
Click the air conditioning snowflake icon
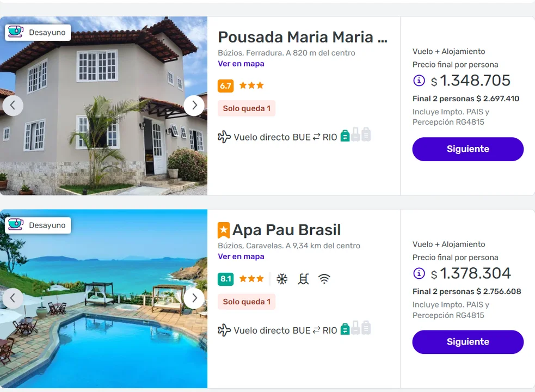pyautogui.click(x=282, y=279)
